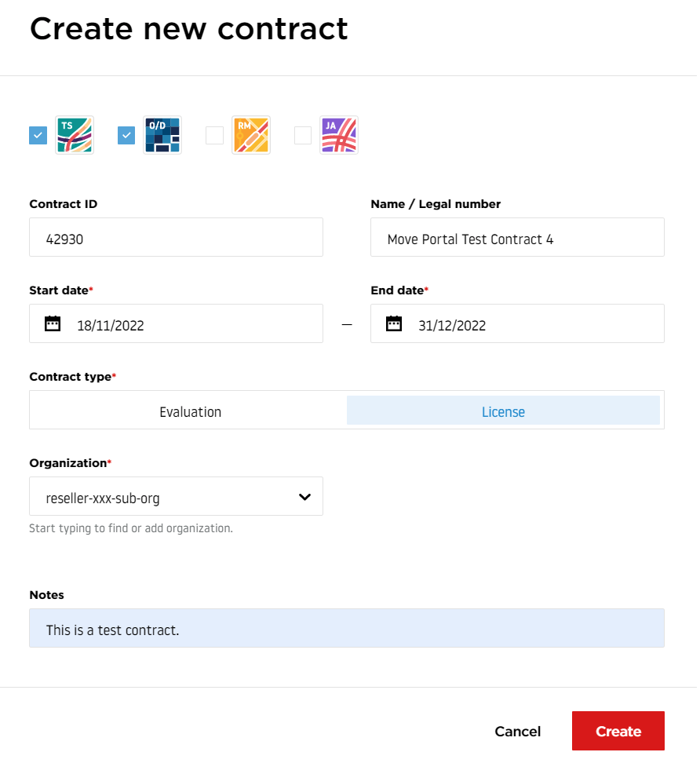This screenshot has height=774, width=700.
Task: Click the O/D product icon
Action: coord(162,135)
